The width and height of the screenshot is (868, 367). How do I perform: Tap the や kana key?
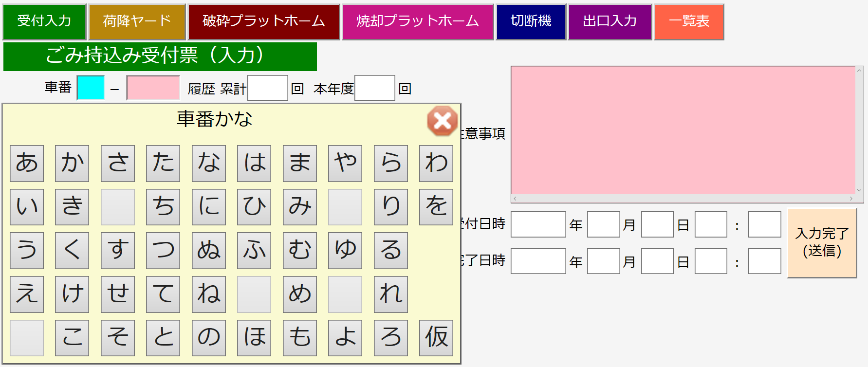click(345, 163)
